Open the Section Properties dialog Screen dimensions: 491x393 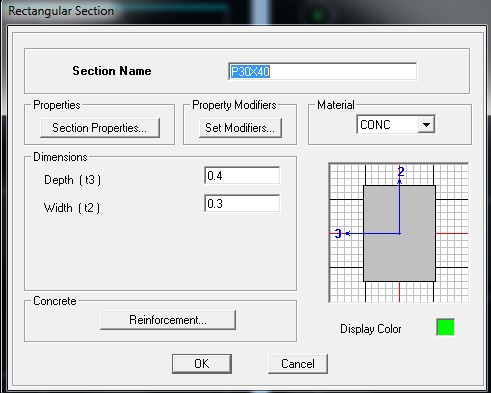tap(100, 128)
